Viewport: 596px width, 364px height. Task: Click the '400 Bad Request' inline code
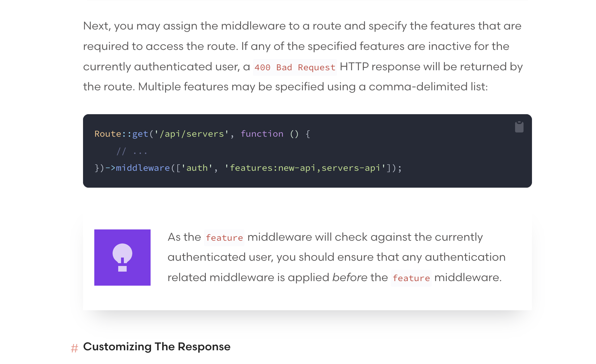pos(295,67)
